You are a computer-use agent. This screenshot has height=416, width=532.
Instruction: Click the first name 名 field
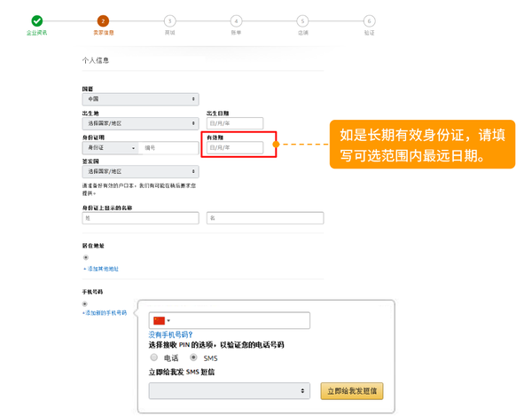pyautogui.click(x=265, y=218)
